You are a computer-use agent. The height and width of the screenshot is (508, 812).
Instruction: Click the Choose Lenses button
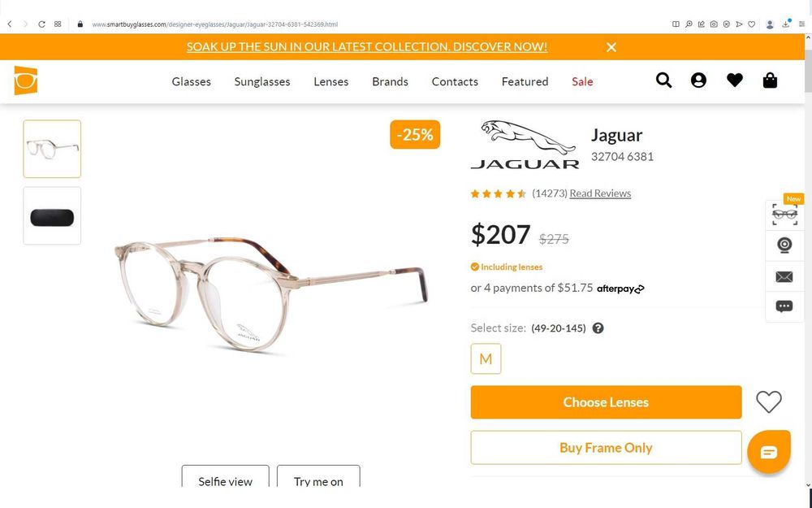tap(606, 402)
